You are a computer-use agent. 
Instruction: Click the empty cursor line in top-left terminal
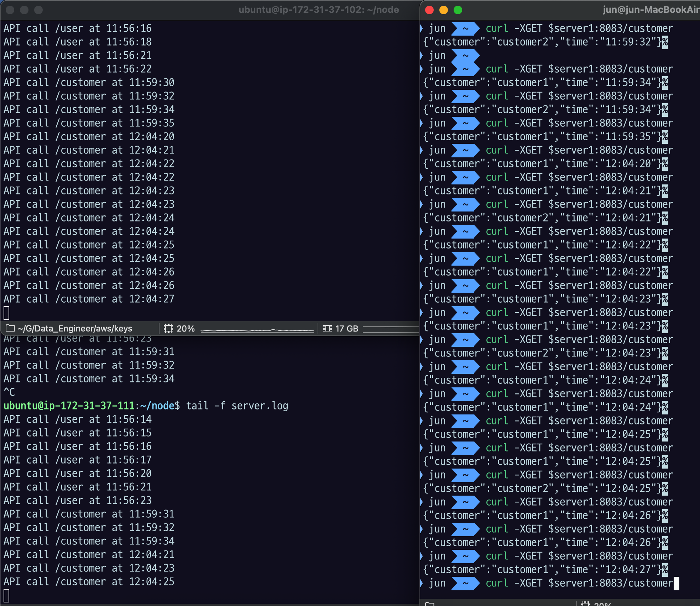pos(6,313)
